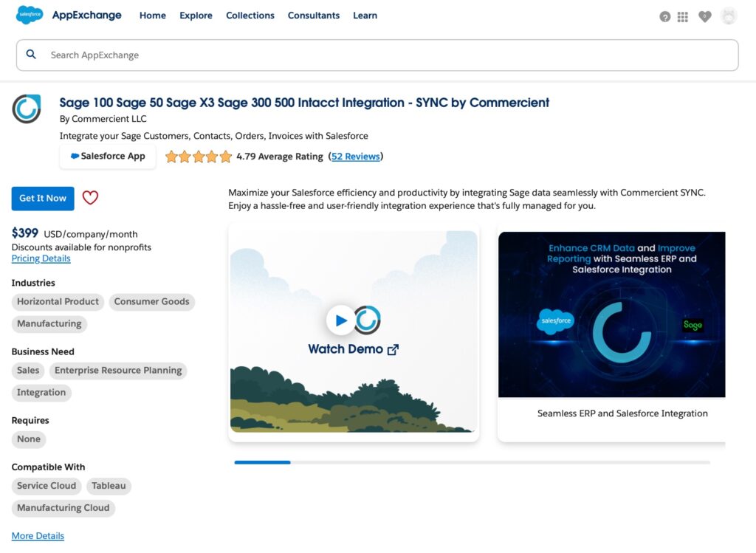The width and height of the screenshot is (756, 553).
Task: Click the carousel progress scrollbar
Action: tap(472, 462)
